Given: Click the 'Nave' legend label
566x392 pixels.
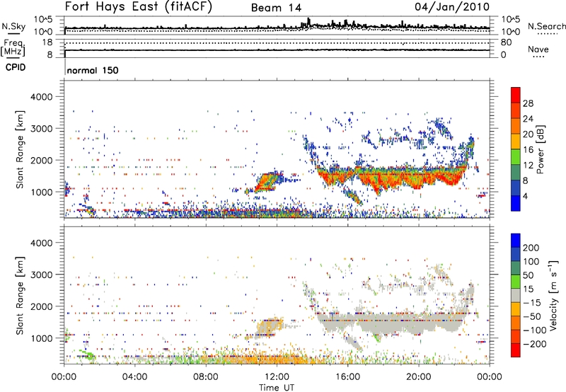Looking at the screenshot, I should [x=538, y=50].
